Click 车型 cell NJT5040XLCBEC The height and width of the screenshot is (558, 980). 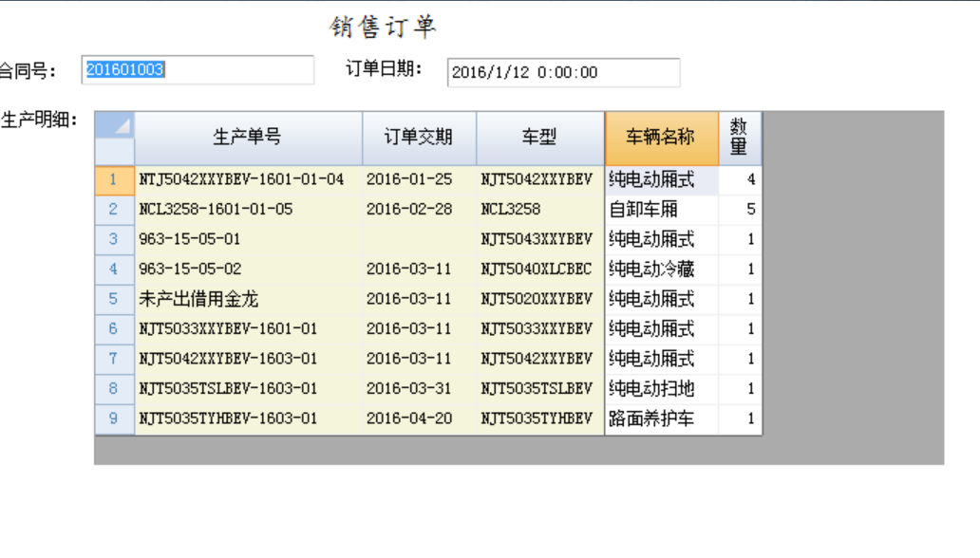(x=540, y=270)
